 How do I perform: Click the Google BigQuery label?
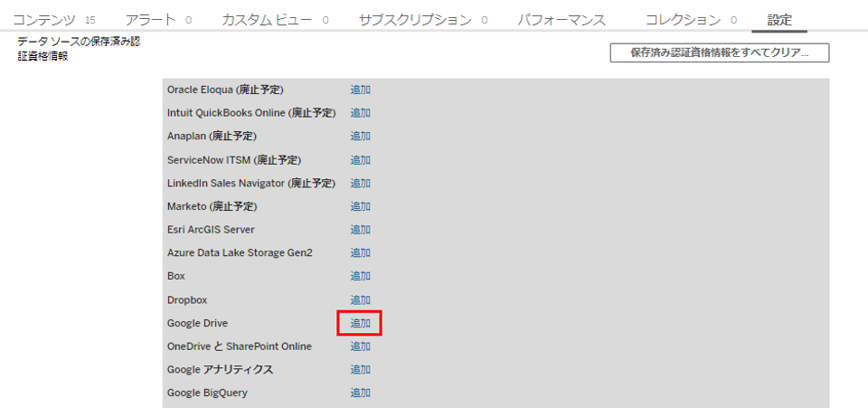207,393
